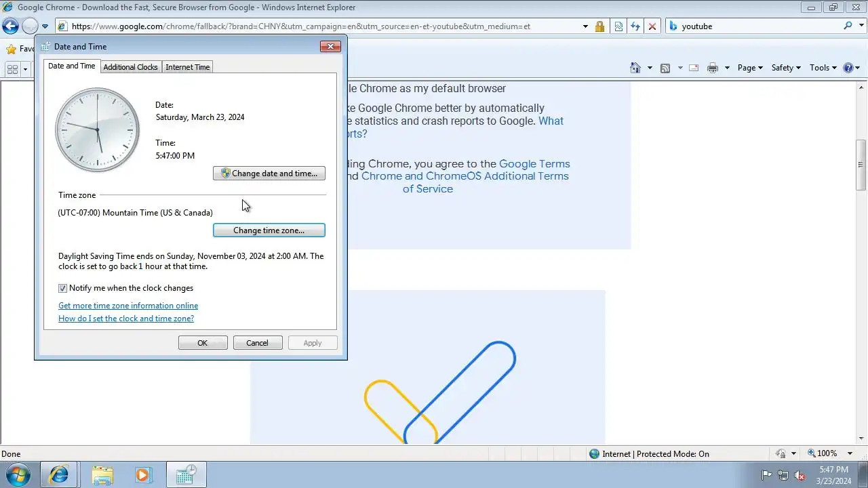Click the Change date and time button
Viewport: 868px width, 488px height.
pyautogui.click(x=269, y=174)
